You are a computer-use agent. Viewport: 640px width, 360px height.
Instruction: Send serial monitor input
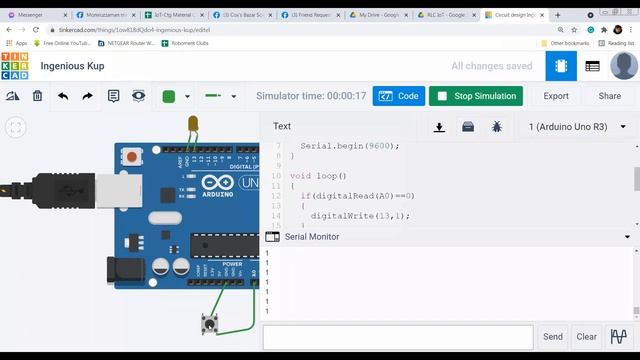(553, 337)
